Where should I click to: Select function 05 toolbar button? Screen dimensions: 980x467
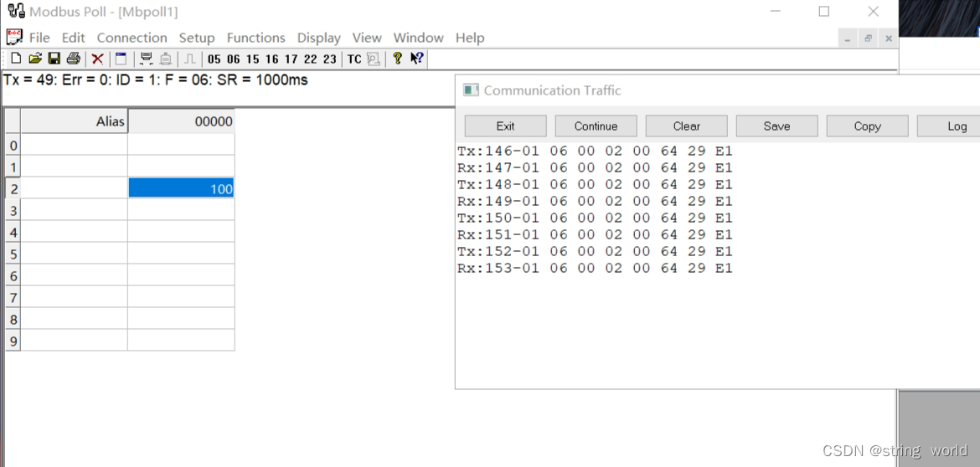pos(214,59)
